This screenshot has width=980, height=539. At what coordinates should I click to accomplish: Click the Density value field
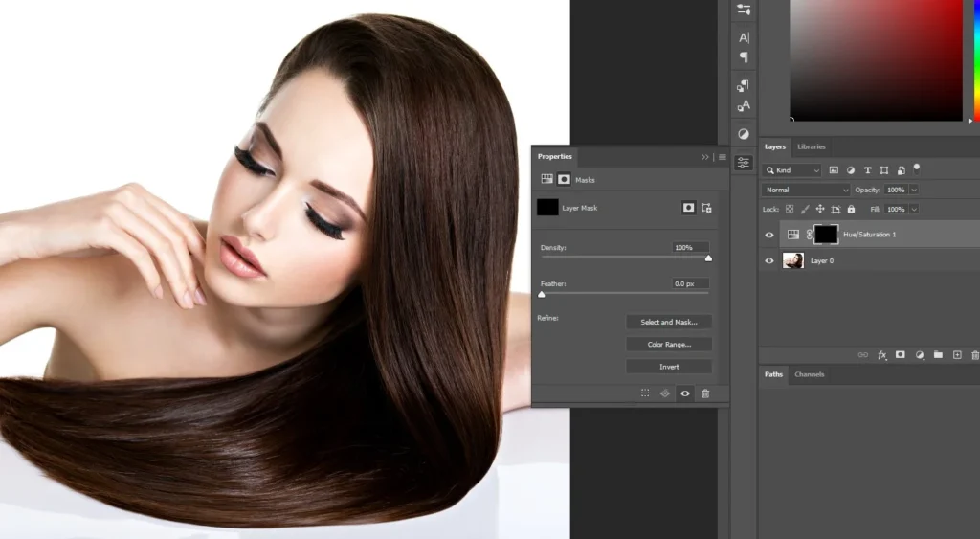pyautogui.click(x=691, y=248)
